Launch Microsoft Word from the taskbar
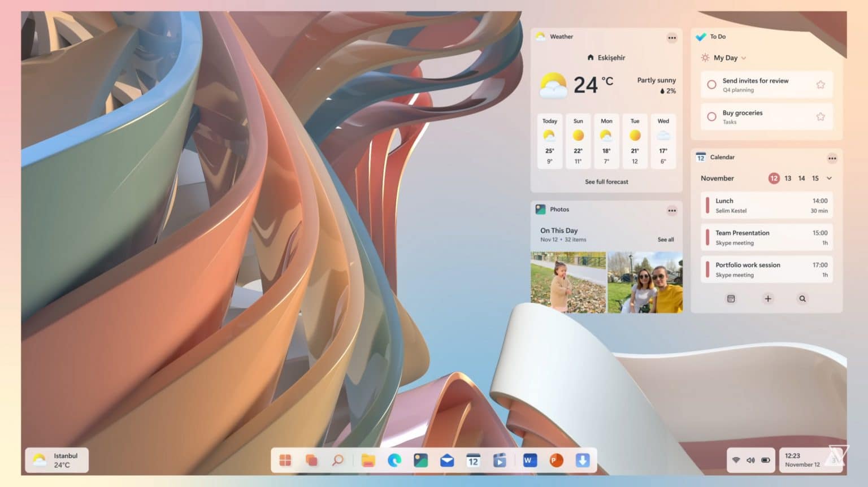Image resolution: width=868 pixels, height=487 pixels. [x=530, y=460]
